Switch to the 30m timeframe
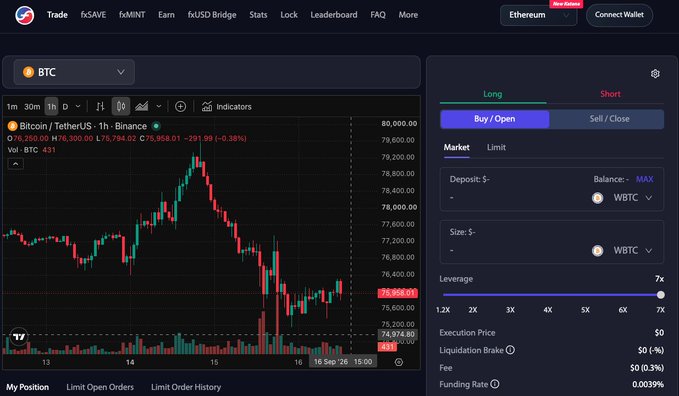Screen dimensions: 679x396 (x=32, y=107)
